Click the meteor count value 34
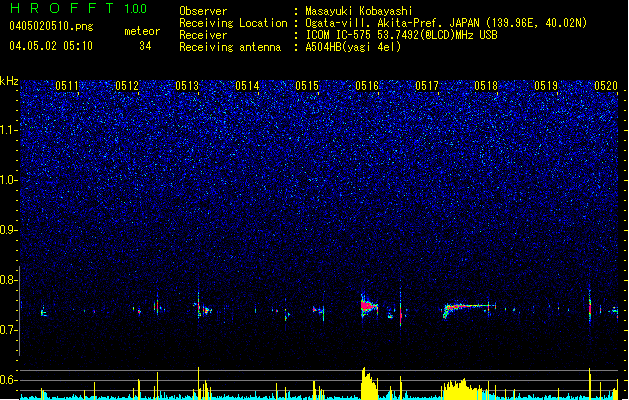 145,46
